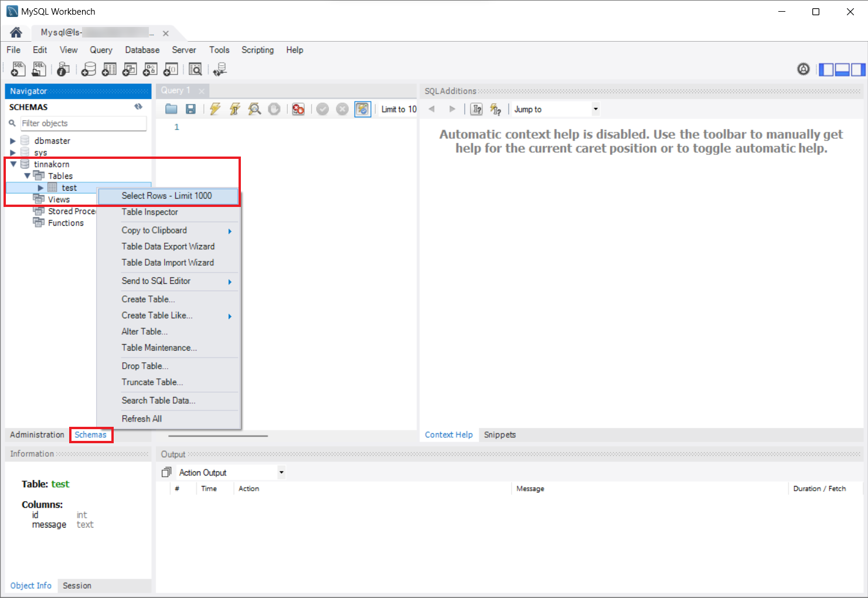Open Workbench preferences gear icon
The image size is (868, 598).
803,69
